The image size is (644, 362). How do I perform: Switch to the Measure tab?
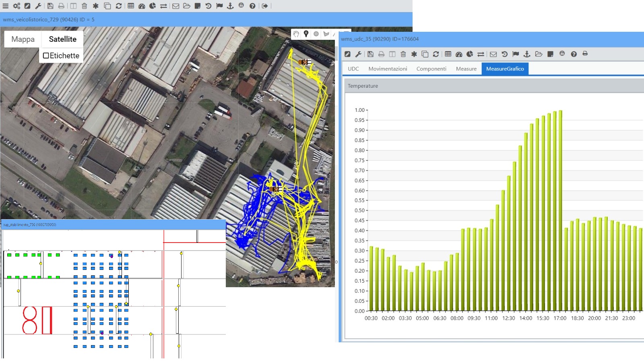point(466,69)
